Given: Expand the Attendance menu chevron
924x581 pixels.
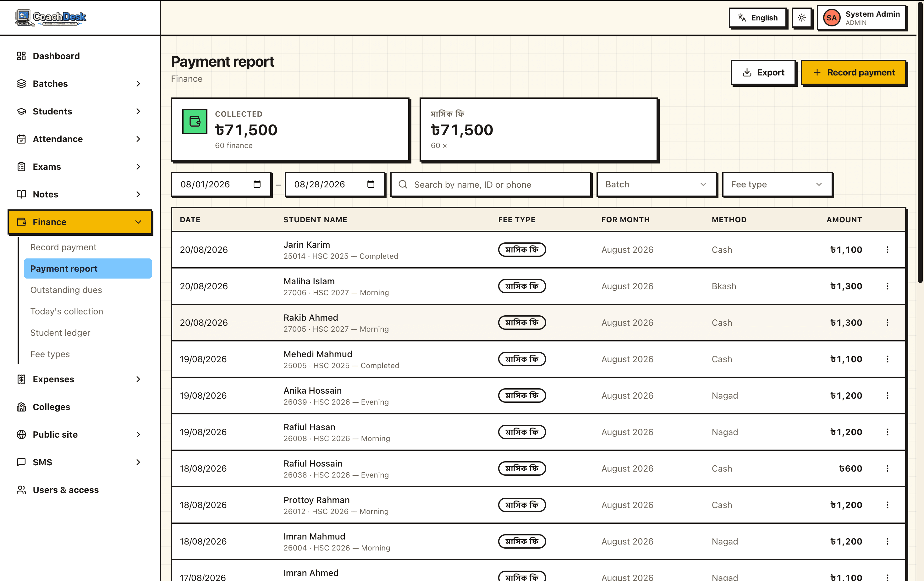Looking at the screenshot, I should pyautogui.click(x=138, y=139).
